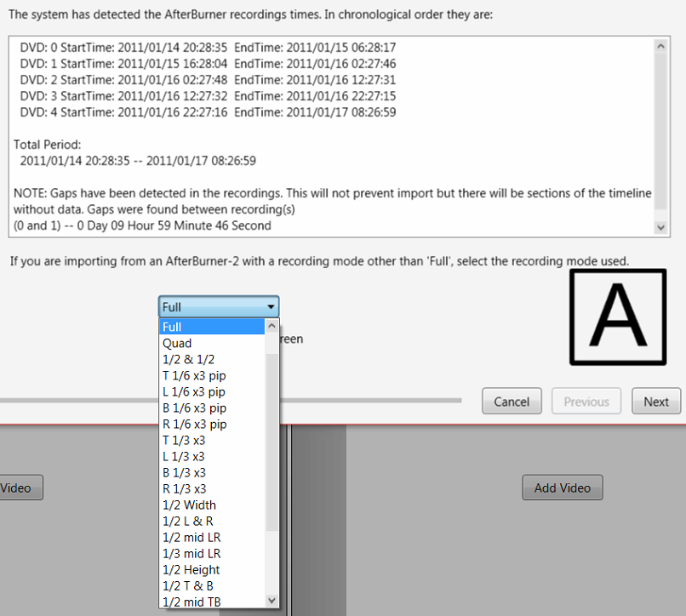The image size is (686, 616).
Task: Click the NOTE gaps detected text
Action: pos(333,202)
